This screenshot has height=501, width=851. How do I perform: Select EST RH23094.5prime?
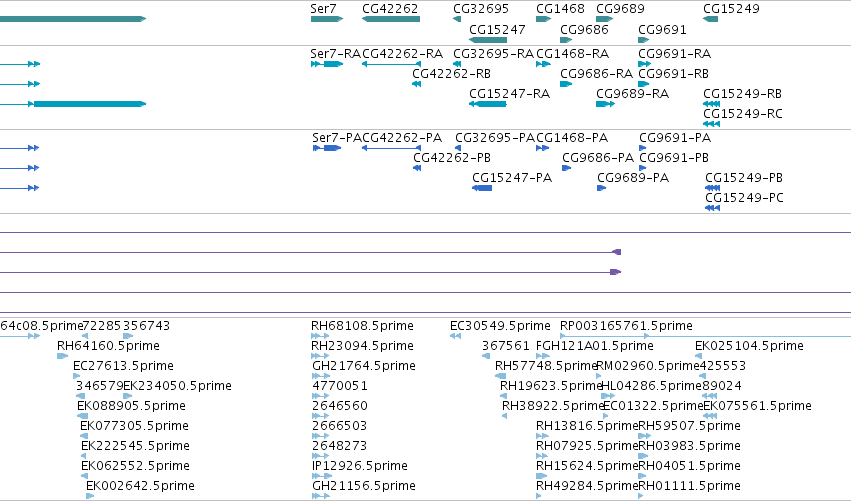pos(362,346)
